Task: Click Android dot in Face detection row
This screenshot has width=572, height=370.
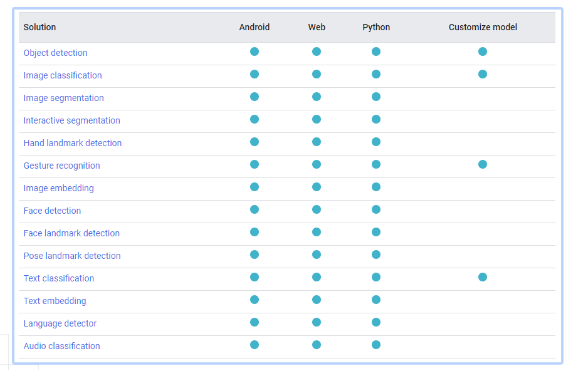Action: click(x=254, y=209)
